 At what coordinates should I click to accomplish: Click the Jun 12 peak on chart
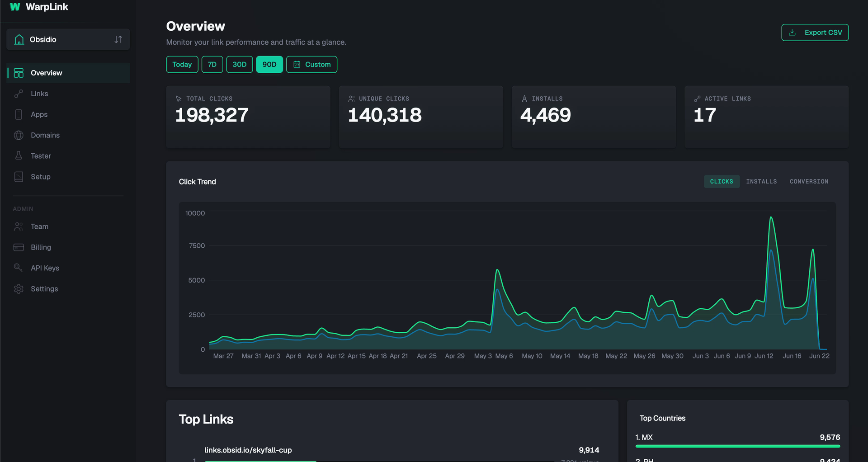tap(771, 218)
